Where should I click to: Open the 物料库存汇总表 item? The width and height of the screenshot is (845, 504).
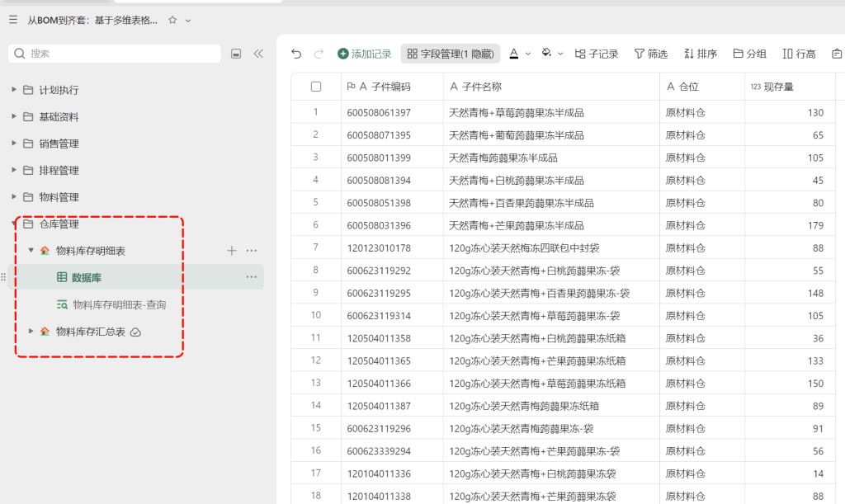tap(91, 332)
